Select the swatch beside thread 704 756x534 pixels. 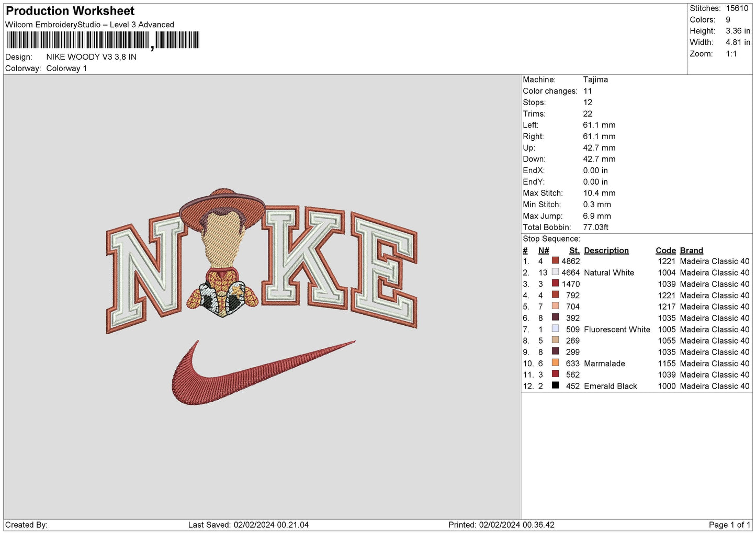click(555, 306)
